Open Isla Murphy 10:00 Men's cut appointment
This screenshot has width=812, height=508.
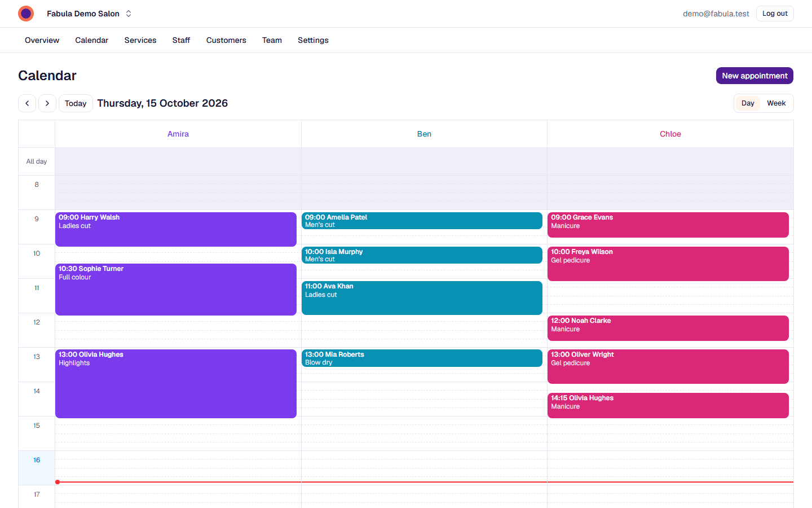pos(422,255)
